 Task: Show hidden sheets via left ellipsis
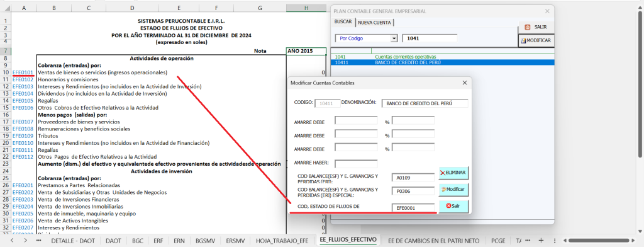[x=38, y=241]
